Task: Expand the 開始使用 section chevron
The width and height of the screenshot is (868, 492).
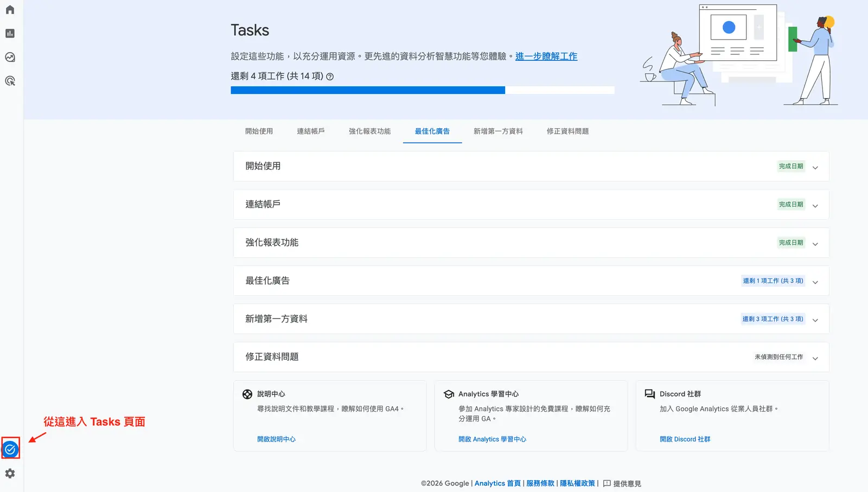Action: point(815,168)
